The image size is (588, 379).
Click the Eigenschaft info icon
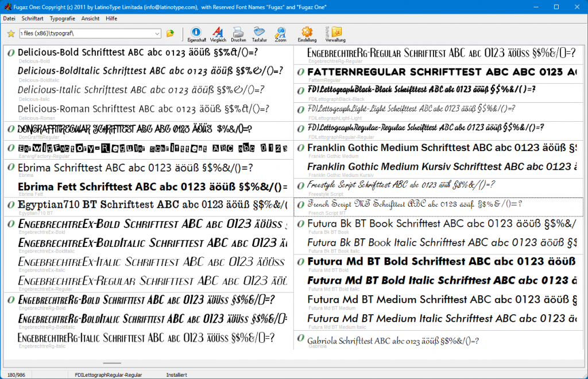(x=196, y=33)
